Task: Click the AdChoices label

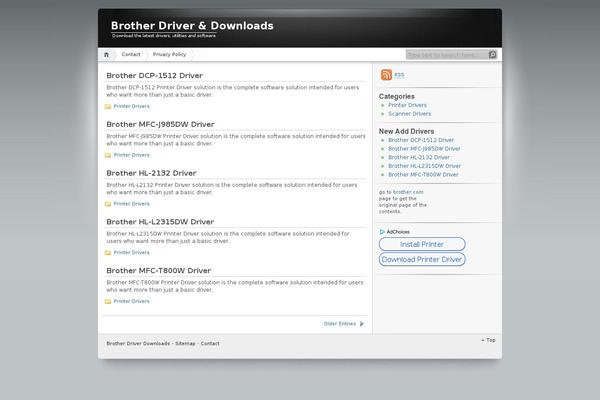Action: tap(398, 232)
